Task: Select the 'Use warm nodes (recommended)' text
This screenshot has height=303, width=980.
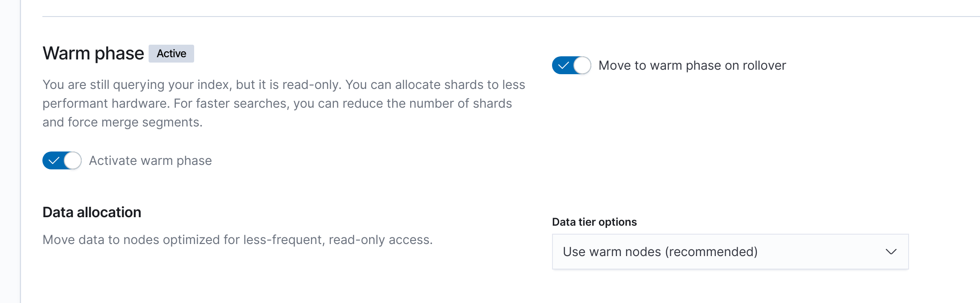Action: [x=660, y=252]
